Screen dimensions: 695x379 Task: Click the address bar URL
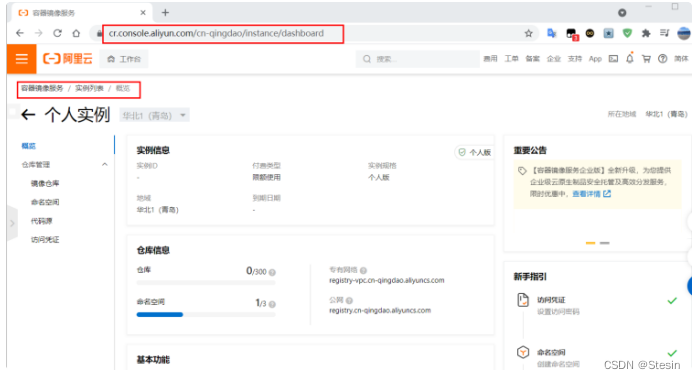(216, 33)
